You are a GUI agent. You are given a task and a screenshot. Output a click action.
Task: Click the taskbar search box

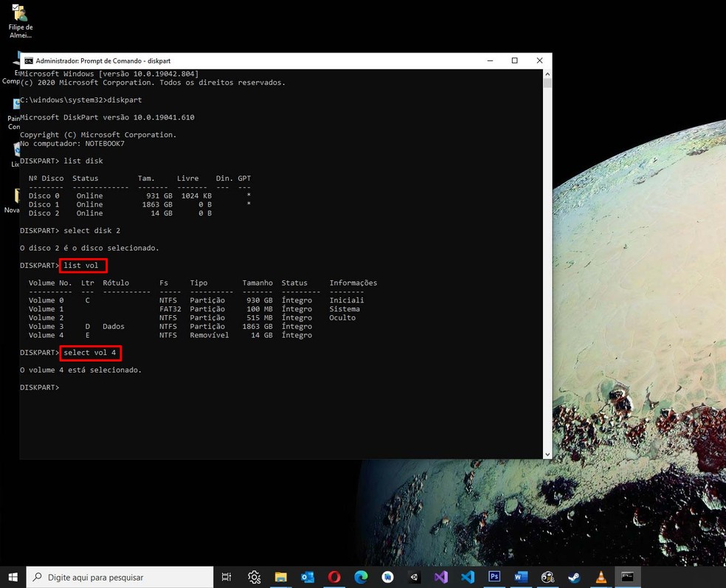tap(120, 577)
